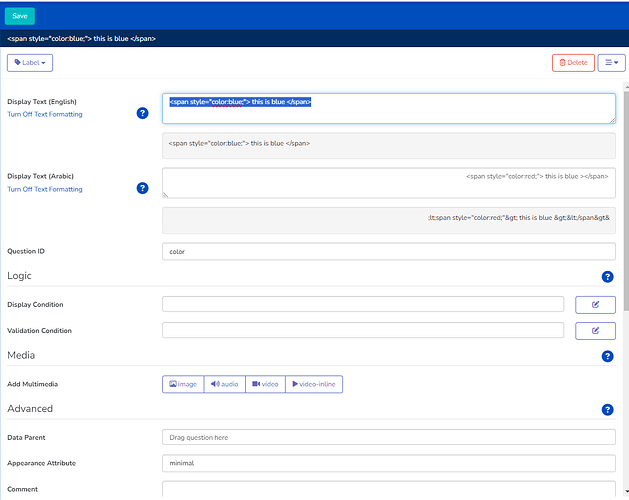Edit the Validation Condition with pencil button
This screenshot has height=500, width=629.
pyautogui.click(x=595, y=331)
